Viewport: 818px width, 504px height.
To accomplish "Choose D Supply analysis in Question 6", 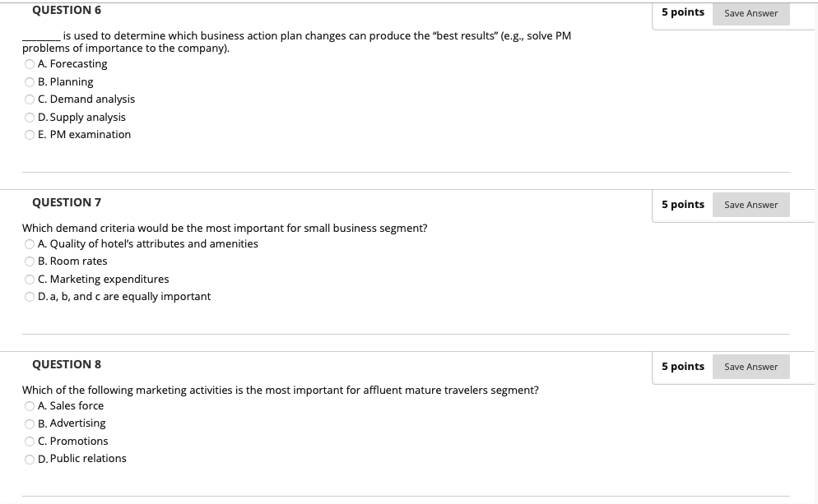I will coord(30,117).
